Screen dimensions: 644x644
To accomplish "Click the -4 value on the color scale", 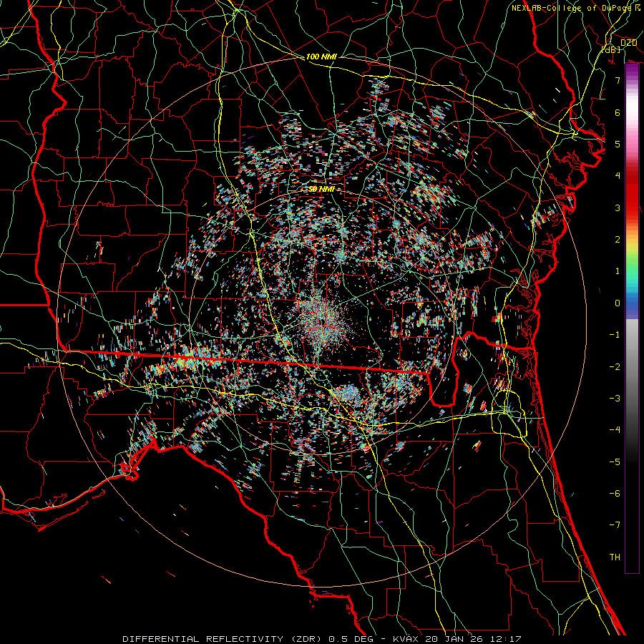I will click(x=615, y=430).
